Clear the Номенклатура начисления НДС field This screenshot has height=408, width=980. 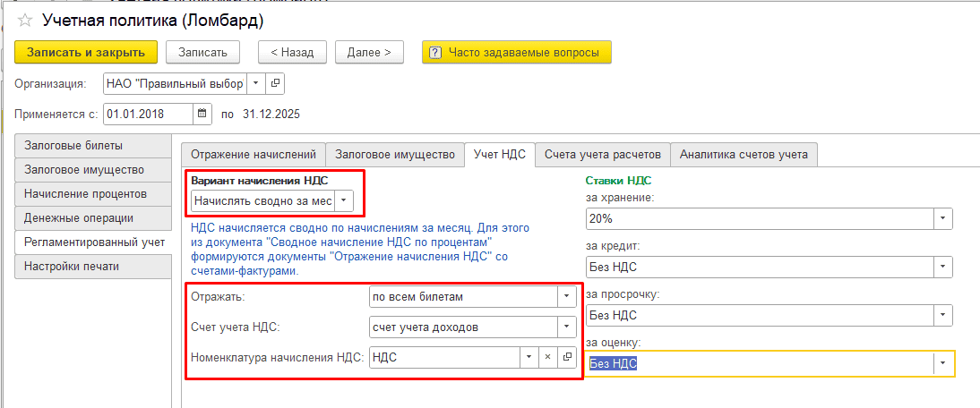pyautogui.click(x=547, y=357)
